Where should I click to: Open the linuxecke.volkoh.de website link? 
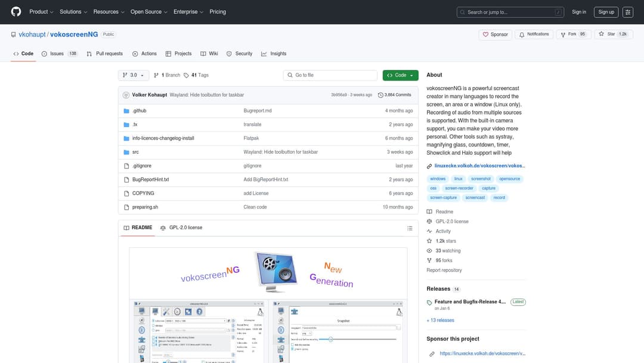(x=479, y=165)
